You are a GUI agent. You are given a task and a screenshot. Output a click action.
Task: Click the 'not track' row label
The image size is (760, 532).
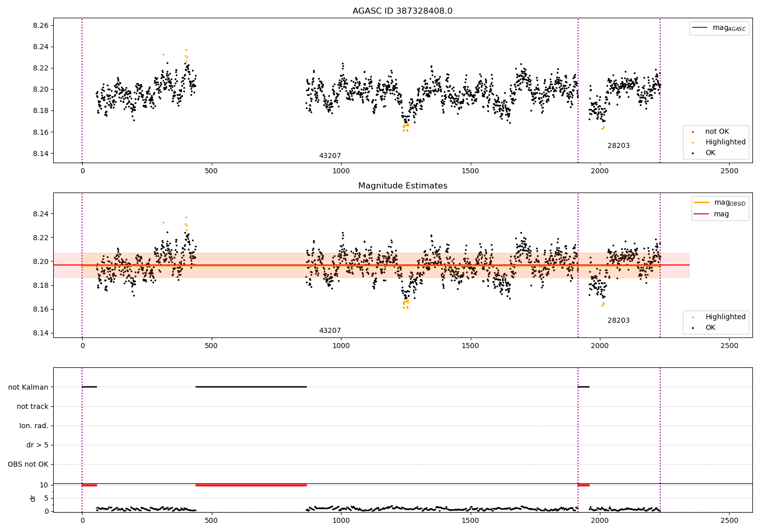click(32, 406)
